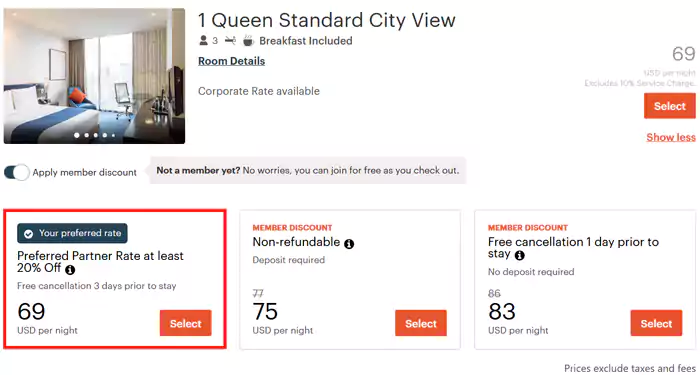Click the guest occupancy person icon
Image resolution: width=700 pixels, height=375 pixels.
pos(204,41)
